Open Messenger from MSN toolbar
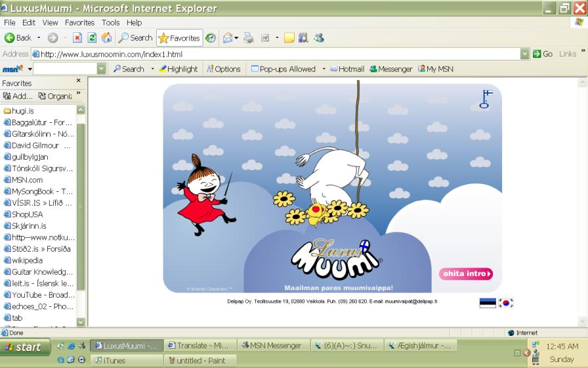 (390, 69)
